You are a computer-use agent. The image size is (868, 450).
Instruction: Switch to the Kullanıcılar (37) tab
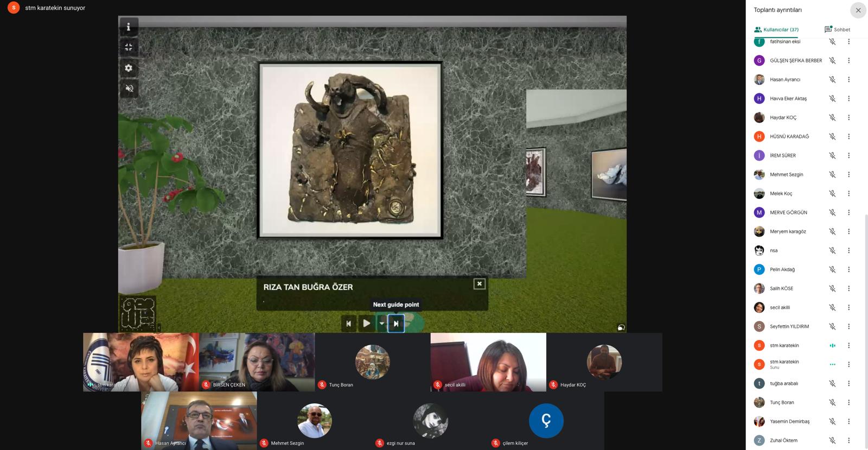776,30
